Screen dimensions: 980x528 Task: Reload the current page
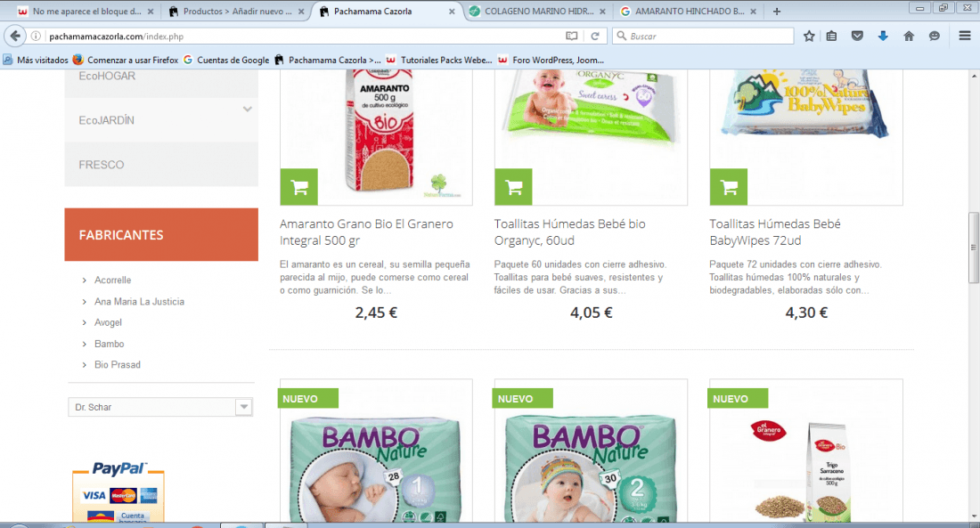pyautogui.click(x=595, y=37)
